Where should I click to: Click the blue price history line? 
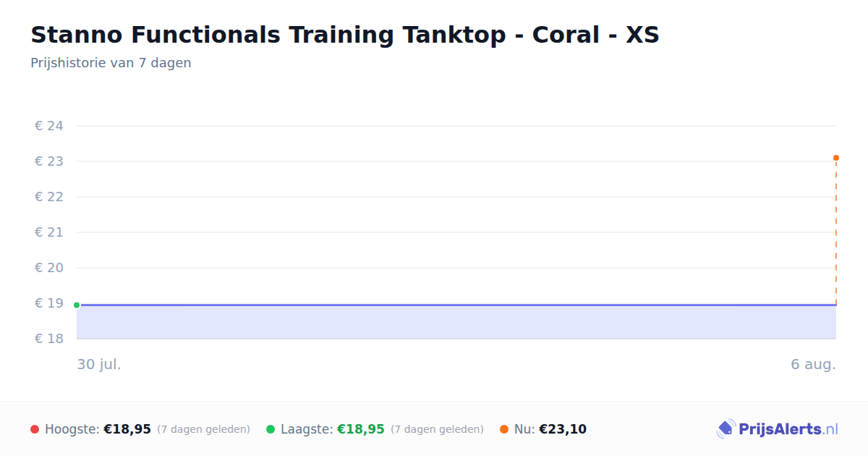click(456, 305)
